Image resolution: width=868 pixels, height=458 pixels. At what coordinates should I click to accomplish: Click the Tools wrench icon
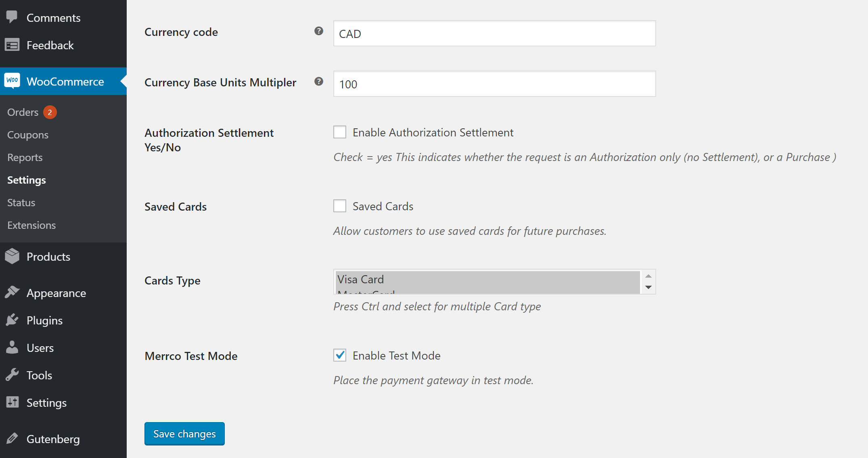pyautogui.click(x=12, y=375)
